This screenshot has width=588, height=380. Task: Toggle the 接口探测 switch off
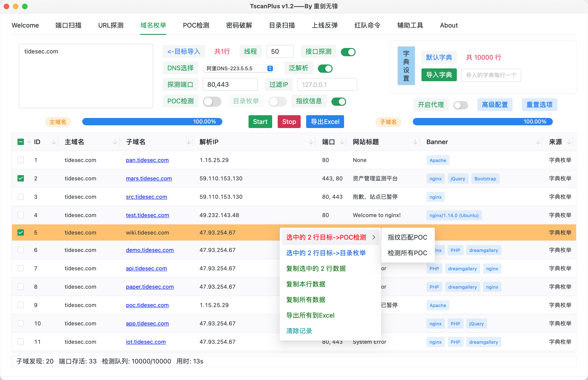tap(348, 52)
